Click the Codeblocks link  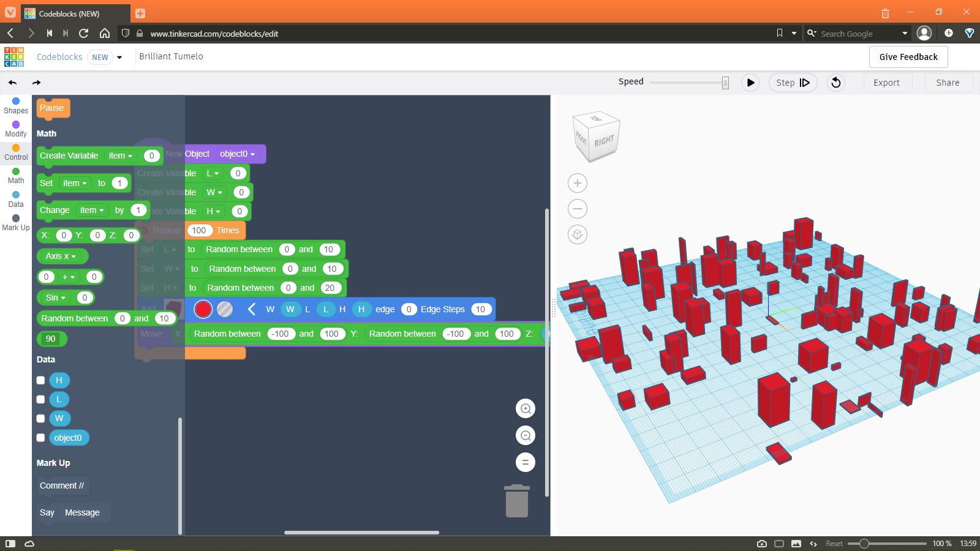click(x=59, y=57)
